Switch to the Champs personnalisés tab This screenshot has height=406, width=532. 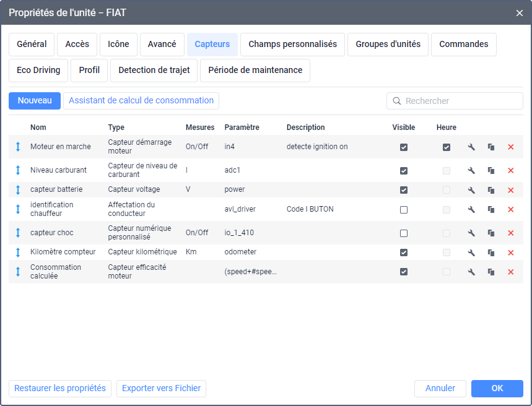(x=292, y=45)
